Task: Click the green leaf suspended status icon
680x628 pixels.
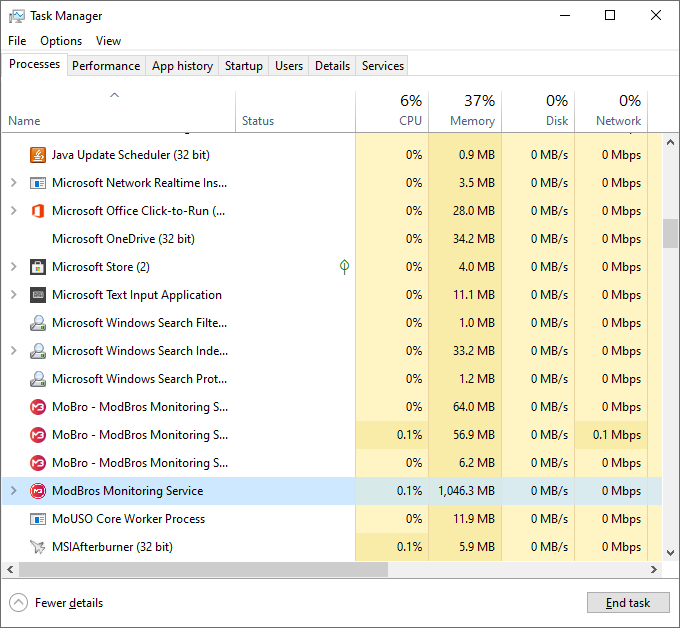Action: click(344, 267)
